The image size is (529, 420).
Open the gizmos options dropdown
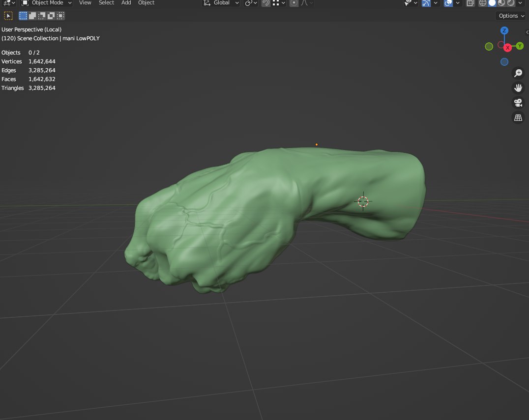pyautogui.click(x=436, y=2)
